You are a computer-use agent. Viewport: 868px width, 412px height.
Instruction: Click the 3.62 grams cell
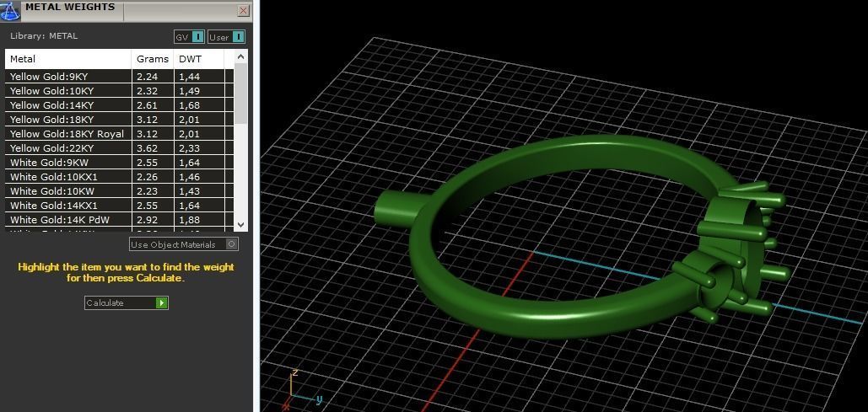pyautogui.click(x=153, y=148)
